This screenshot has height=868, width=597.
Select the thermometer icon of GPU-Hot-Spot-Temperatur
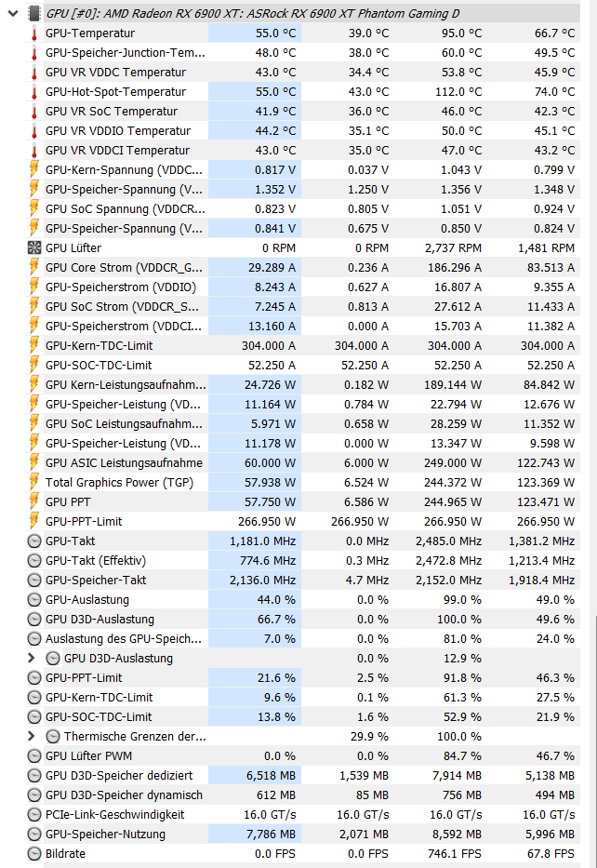coord(34,92)
